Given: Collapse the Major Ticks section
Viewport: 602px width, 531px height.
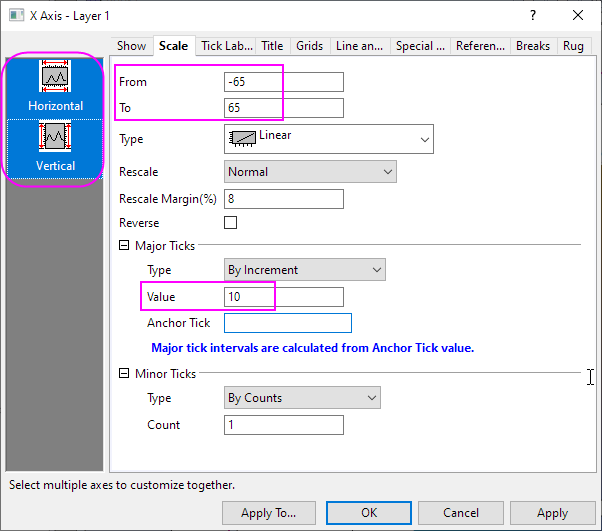Looking at the screenshot, I should pos(124,245).
